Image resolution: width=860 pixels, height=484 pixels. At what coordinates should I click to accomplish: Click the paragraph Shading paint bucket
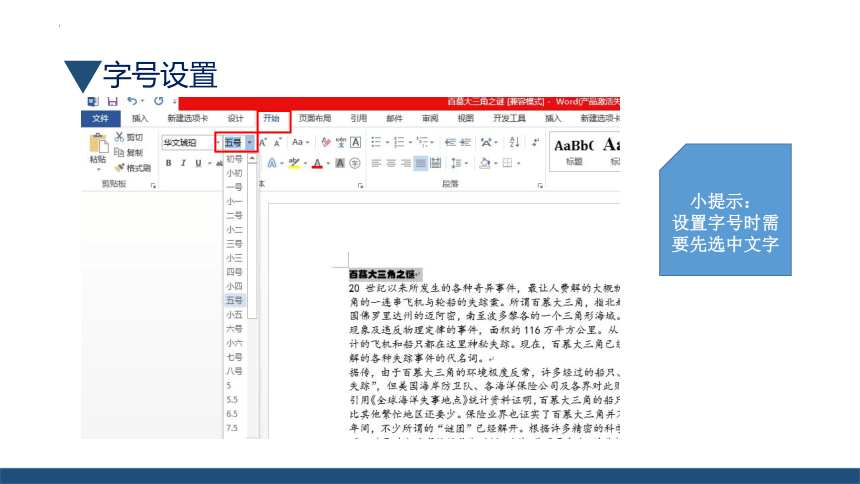(484, 163)
